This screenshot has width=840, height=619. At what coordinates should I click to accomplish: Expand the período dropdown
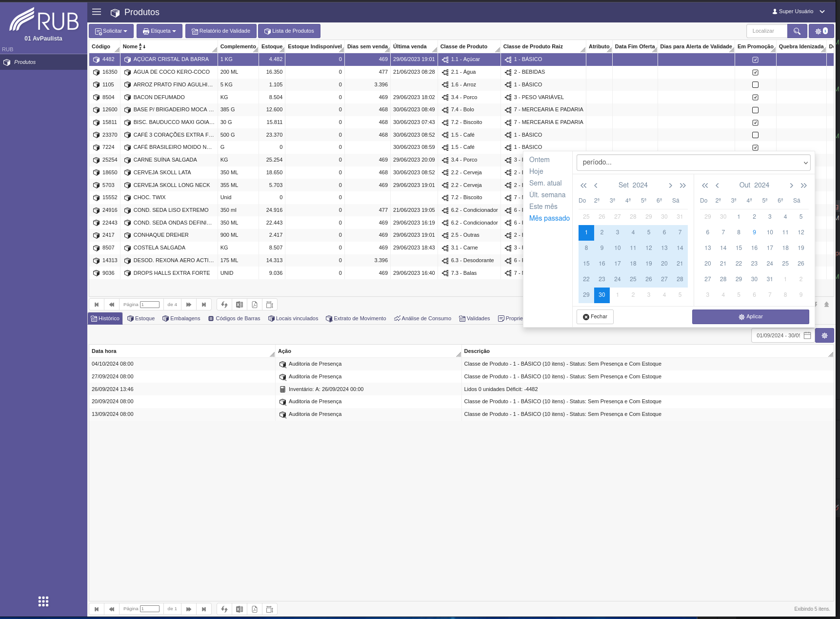tap(693, 163)
